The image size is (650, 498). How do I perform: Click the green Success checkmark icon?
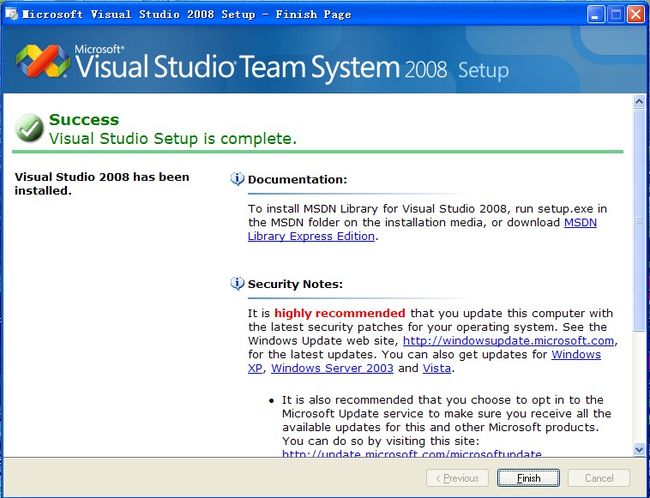(x=29, y=128)
